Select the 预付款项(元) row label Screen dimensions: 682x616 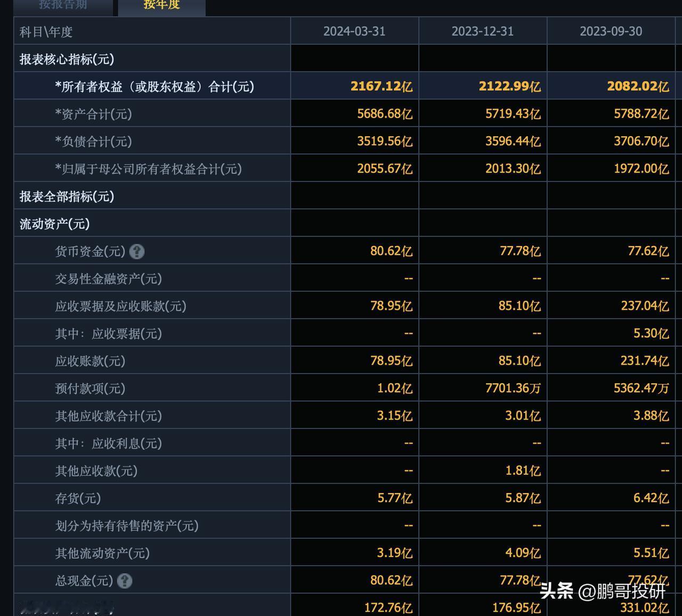click(90, 389)
